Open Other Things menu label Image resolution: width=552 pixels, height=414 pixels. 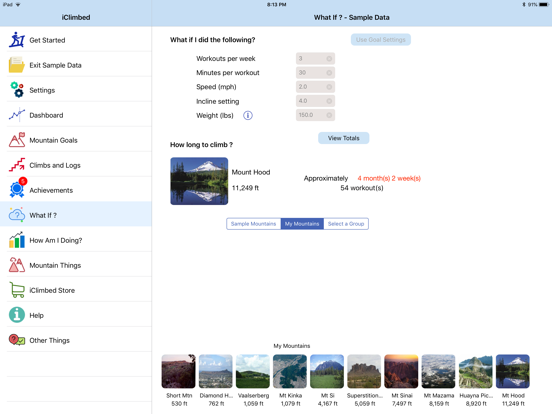coord(50,340)
